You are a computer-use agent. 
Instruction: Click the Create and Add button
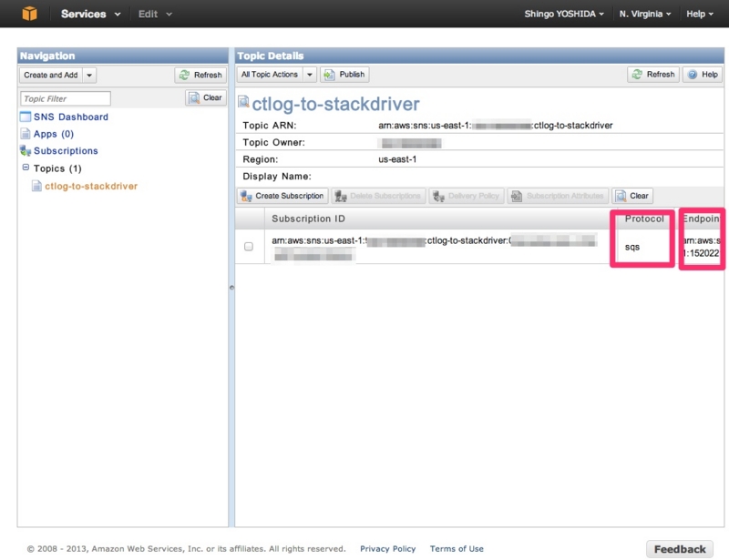[51, 75]
